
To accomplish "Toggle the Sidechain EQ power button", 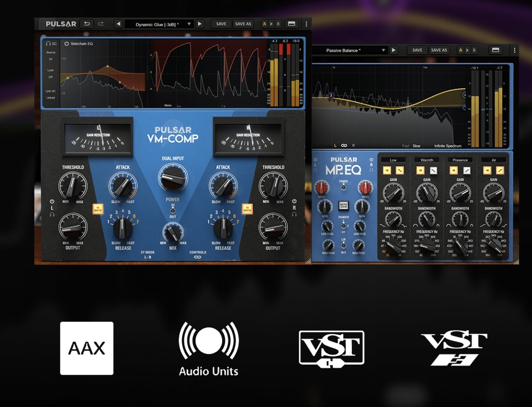I will pyautogui.click(x=66, y=43).
